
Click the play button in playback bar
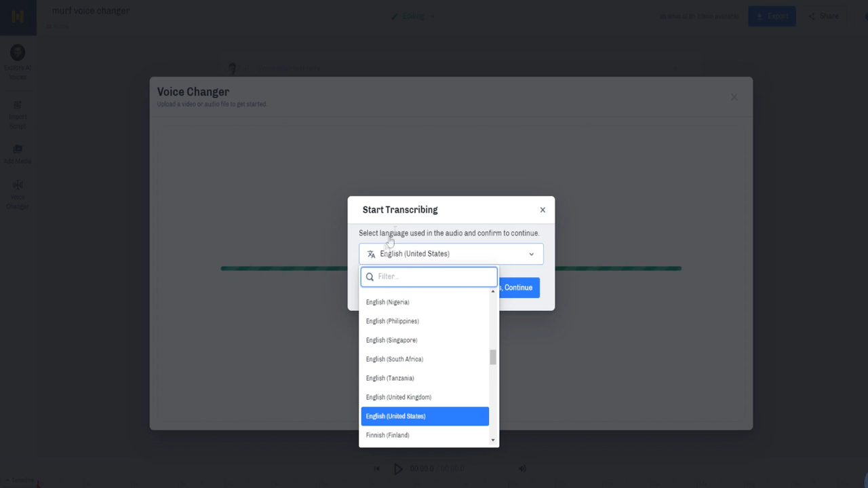(x=398, y=468)
